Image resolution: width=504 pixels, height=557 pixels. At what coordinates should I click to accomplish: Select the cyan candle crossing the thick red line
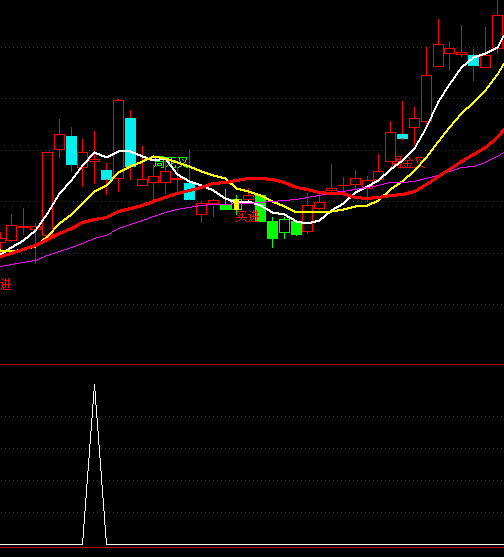point(190,191)
